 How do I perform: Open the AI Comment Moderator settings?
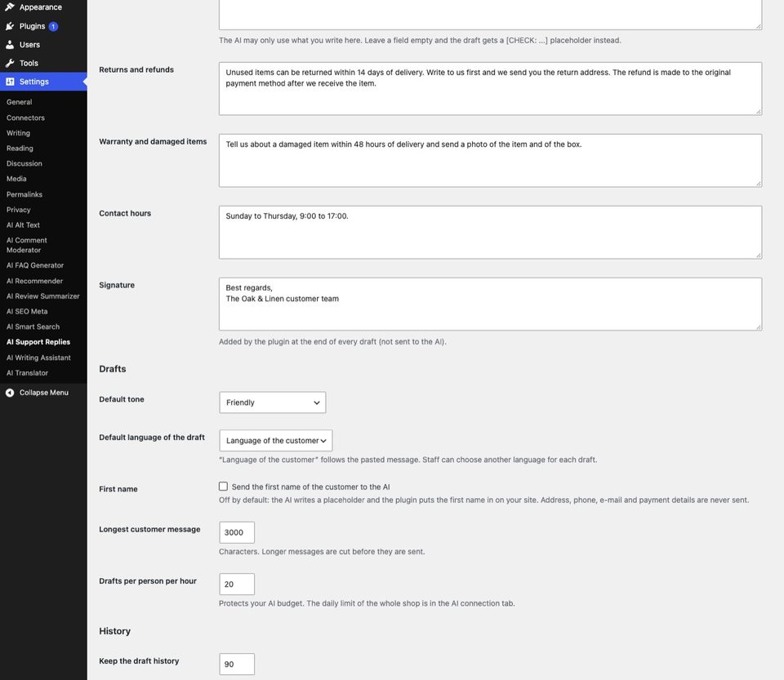tap(26, 245)
